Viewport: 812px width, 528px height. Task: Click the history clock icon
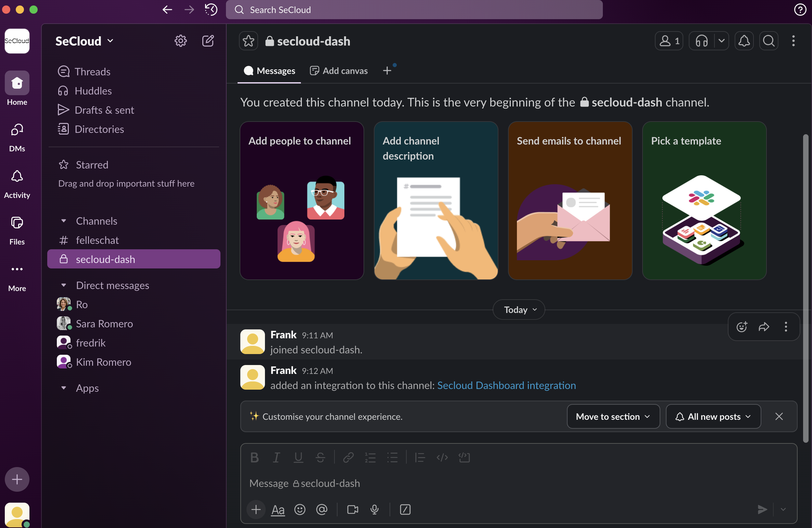click(211, 10)
